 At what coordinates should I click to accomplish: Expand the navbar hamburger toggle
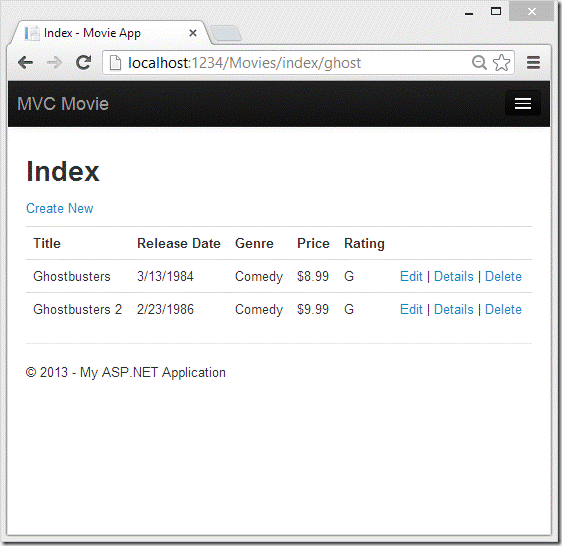click(523, 104)
